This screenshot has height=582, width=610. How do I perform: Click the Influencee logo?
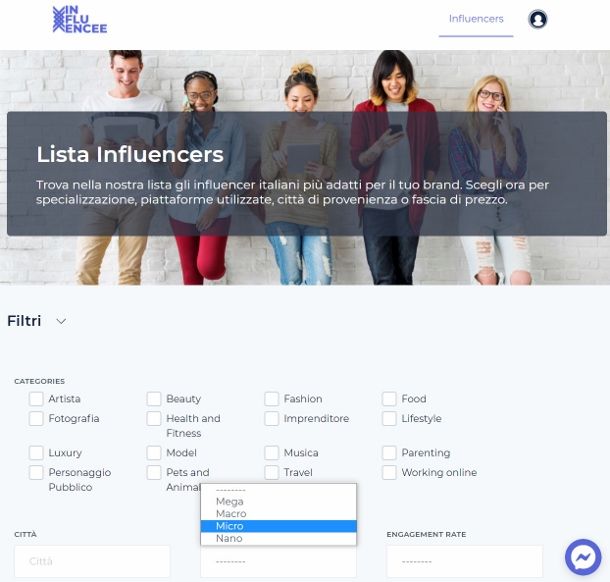80,19
